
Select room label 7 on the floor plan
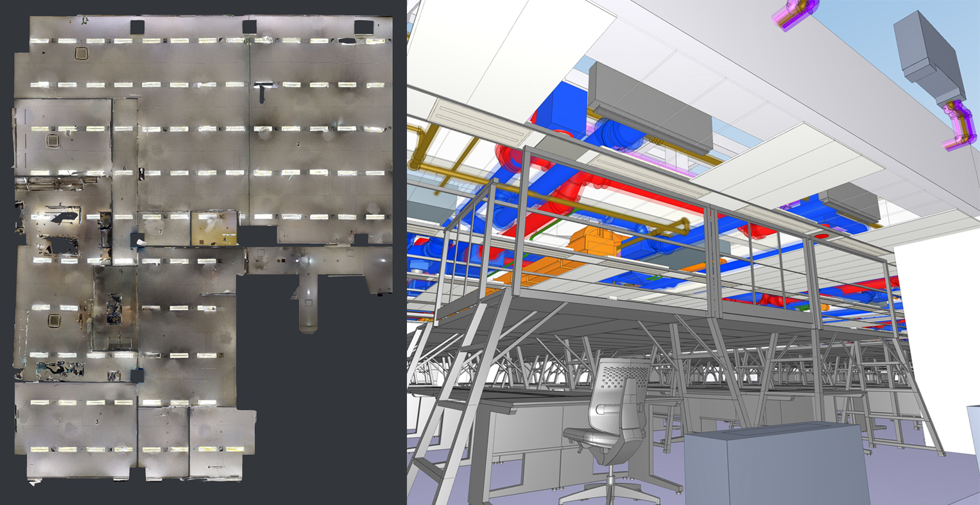pyautogui.click(x=160, y=232)
